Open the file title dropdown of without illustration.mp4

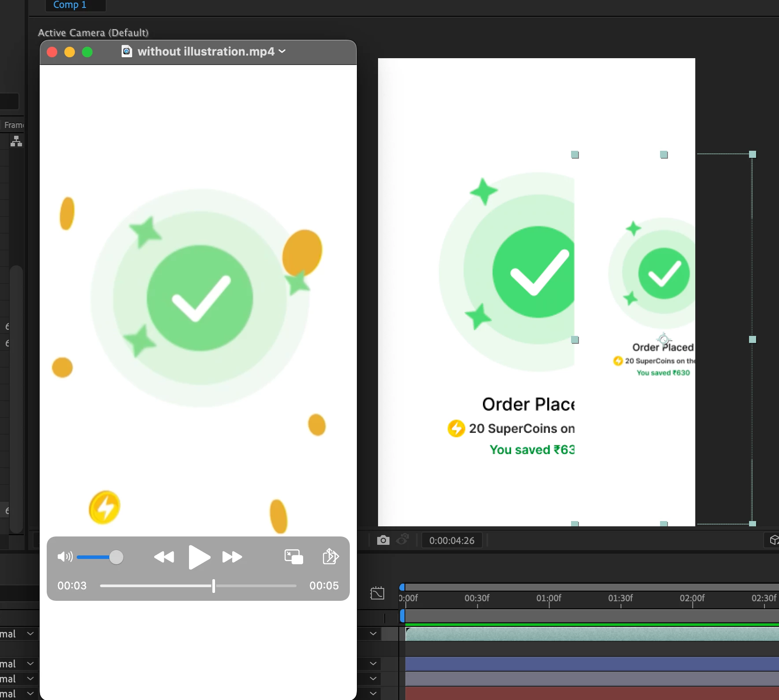[x=282, y=52]
